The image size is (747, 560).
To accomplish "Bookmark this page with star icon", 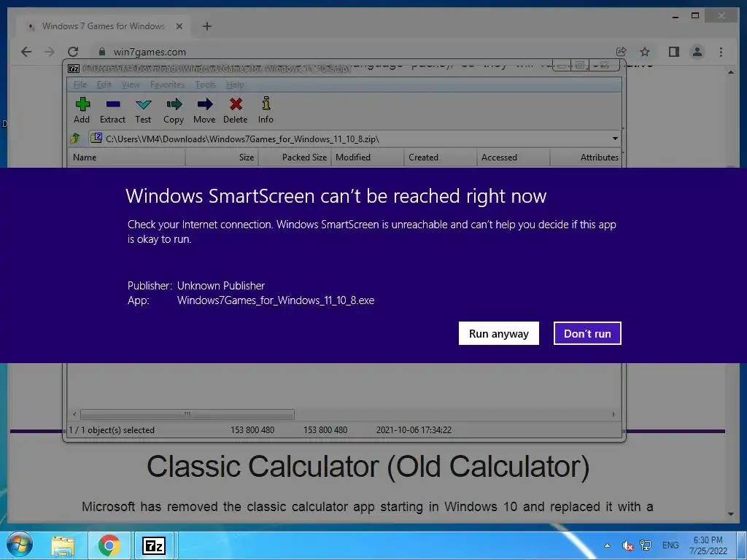I will coord(645,52).
